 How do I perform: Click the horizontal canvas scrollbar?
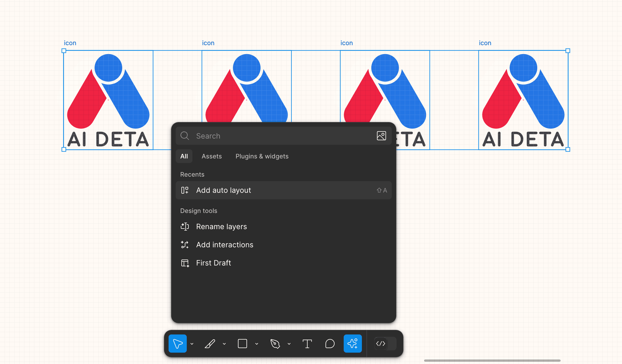click(x=492, y=361)
